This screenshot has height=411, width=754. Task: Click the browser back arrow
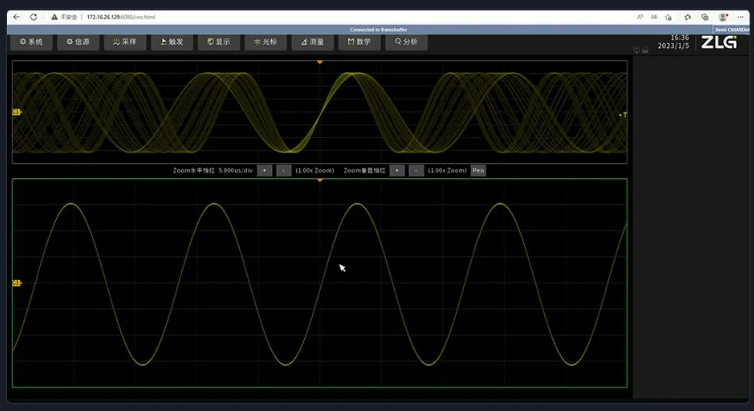[16, 17]
